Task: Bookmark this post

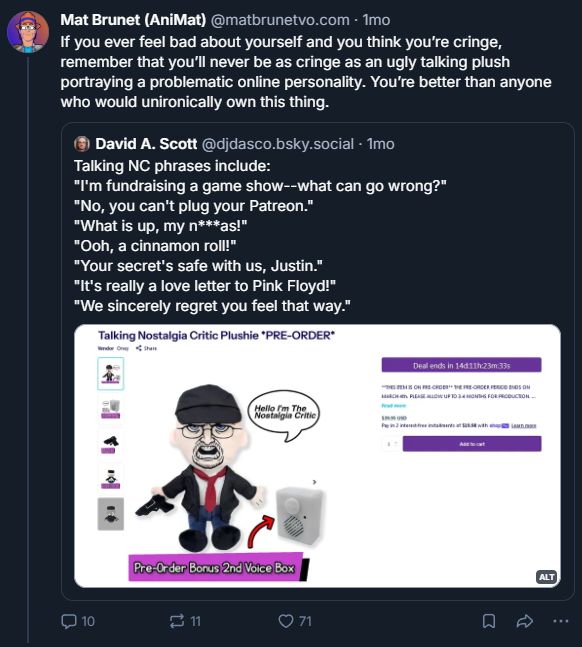Action: pos(489,621)
